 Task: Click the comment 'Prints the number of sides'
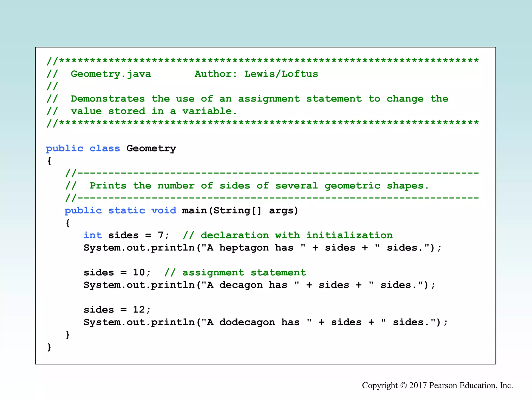tap(247, 186)
